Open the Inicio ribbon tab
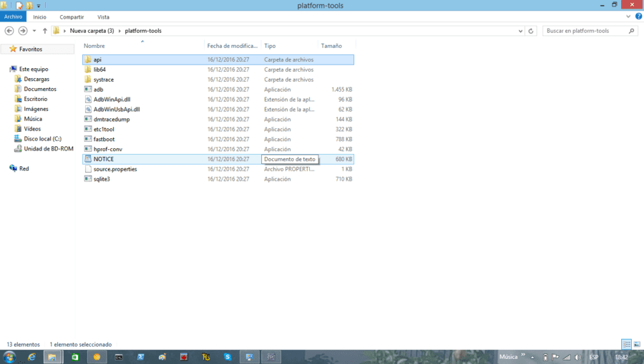Viewport: 644px width, 364px height. [x=40, y=17]
